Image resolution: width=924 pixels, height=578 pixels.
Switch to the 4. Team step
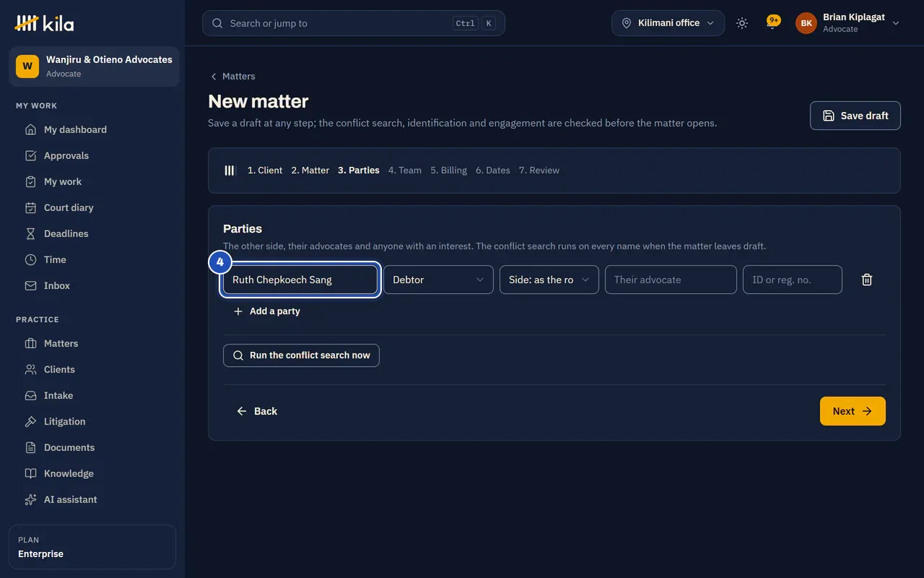404,171
